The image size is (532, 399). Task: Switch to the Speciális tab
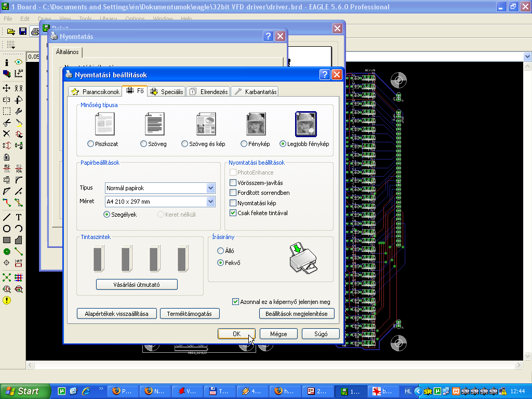click(x=167, y=91)
